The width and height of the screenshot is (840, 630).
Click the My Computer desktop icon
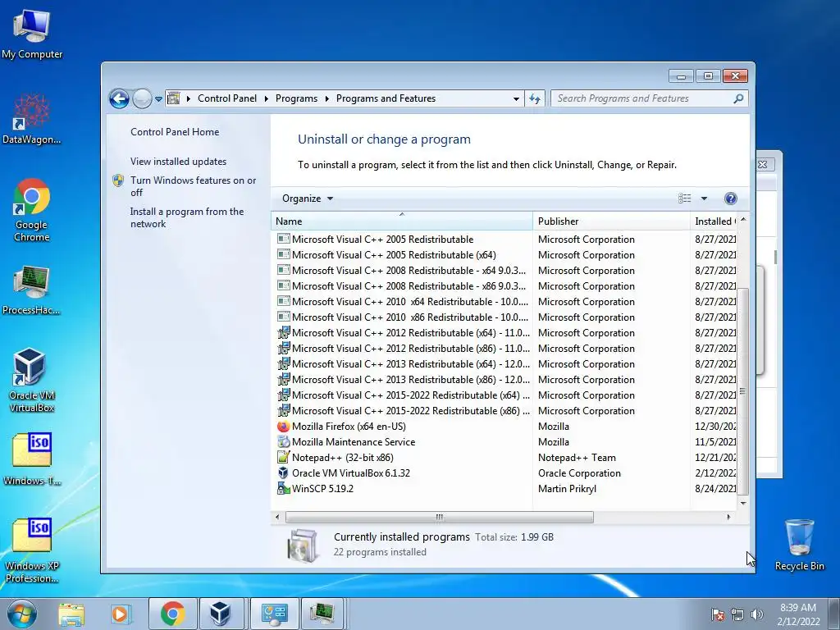tap(32, 33)
